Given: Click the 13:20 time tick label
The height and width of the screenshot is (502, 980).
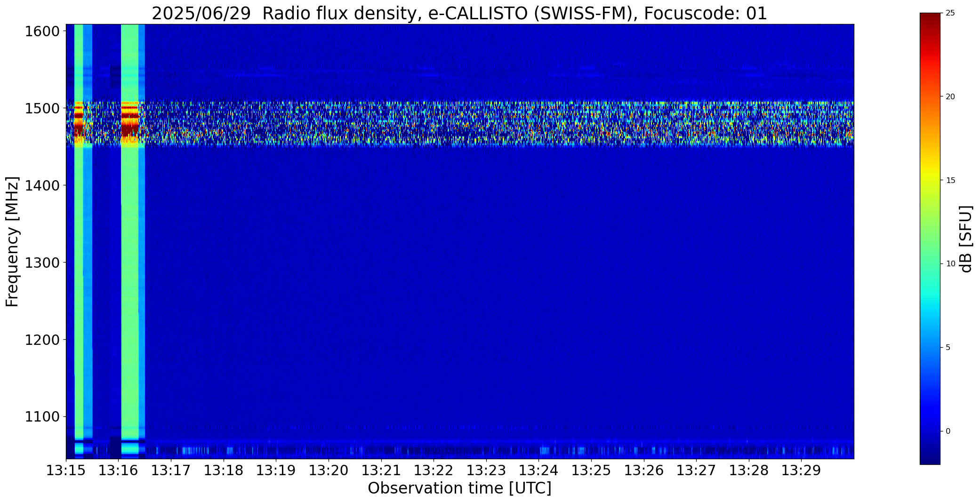Looking at the screenshot, I should pyautogui.click(x=329, y=470).
